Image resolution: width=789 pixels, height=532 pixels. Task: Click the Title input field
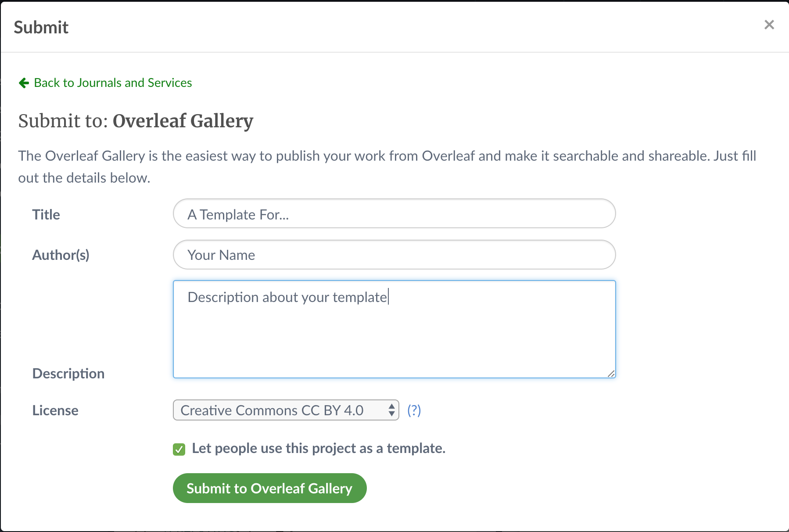click(x=394, y=214)
